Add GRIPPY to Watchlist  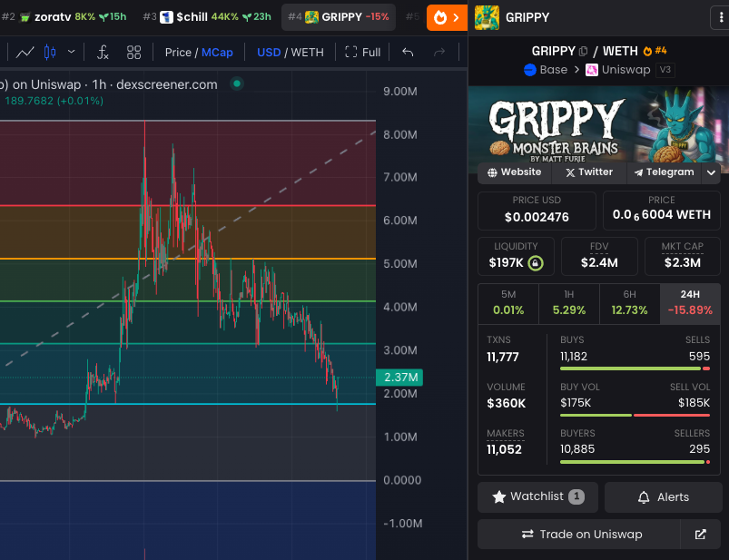pyautogui.click(x=537, y=496)
